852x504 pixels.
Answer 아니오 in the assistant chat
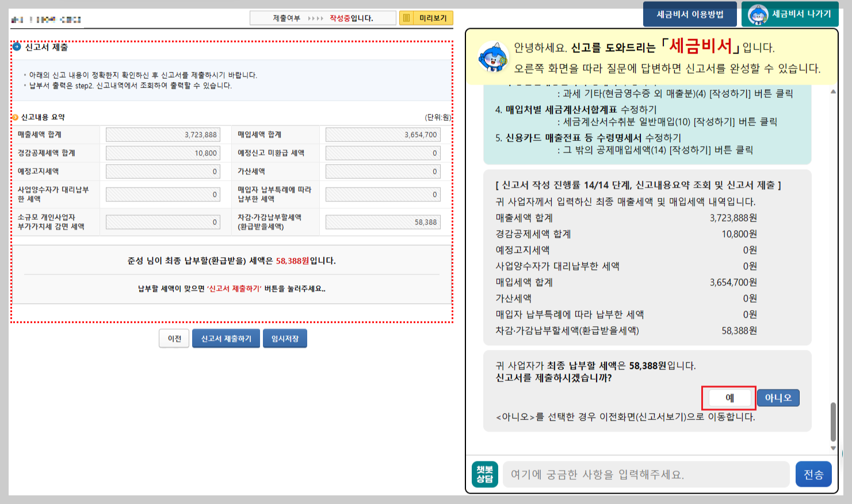click(778, 398)
